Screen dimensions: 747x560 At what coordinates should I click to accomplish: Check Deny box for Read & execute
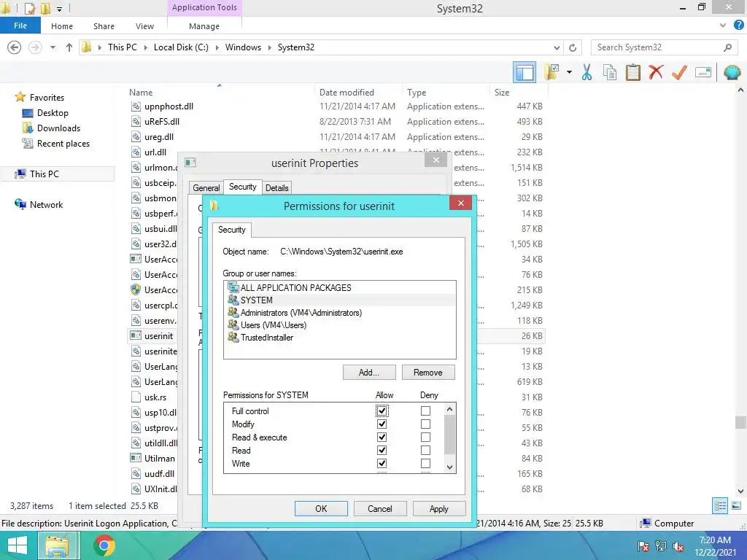point(425,437)
